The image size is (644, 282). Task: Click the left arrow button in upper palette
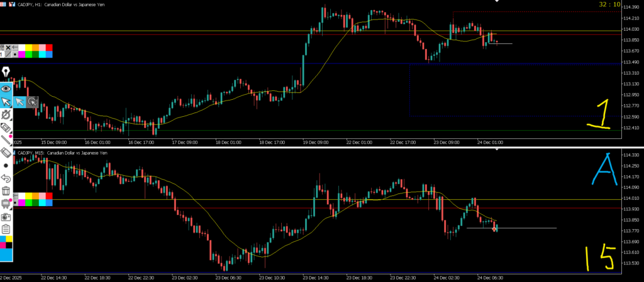tap(14, 48)
